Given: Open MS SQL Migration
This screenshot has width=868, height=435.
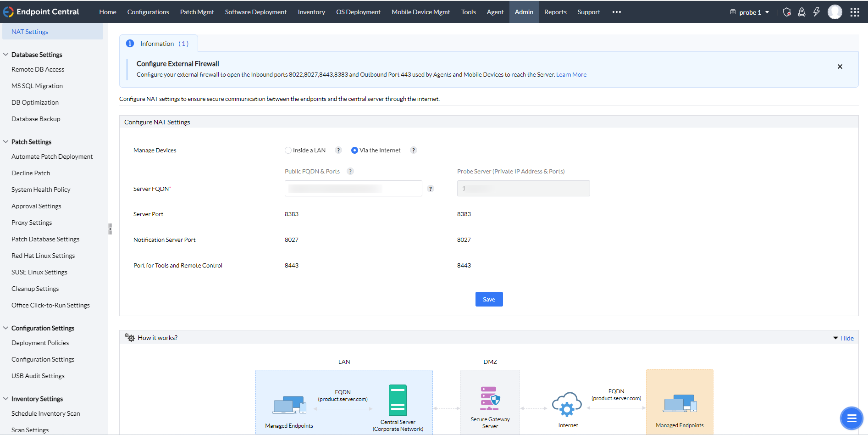Looking at the screenshot, I should point(37,86).
